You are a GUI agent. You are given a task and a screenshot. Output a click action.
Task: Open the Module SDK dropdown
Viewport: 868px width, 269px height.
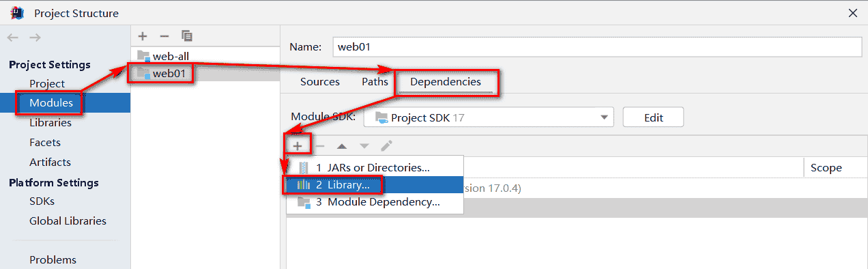[x=489, y=117]
